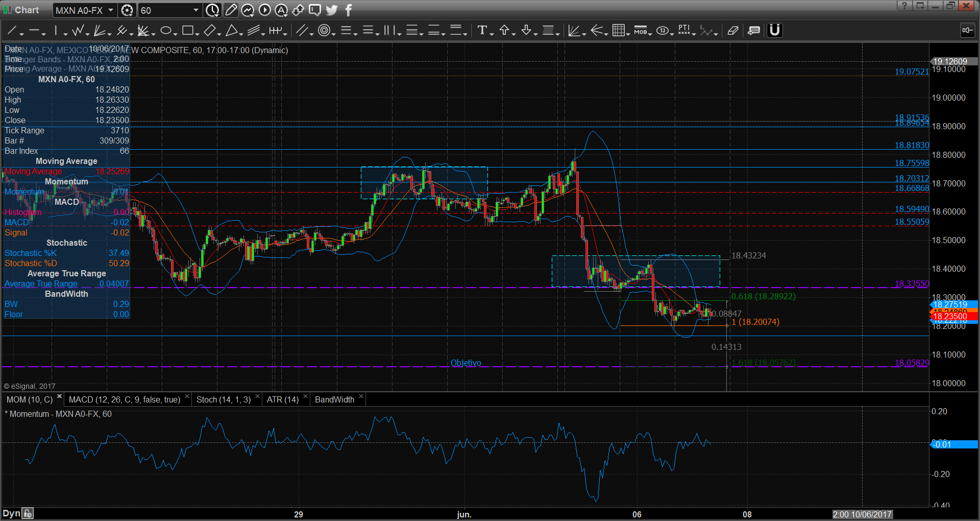
Task: Open the chart annotation speech-bubble icon
Action: tap(315, 10)
